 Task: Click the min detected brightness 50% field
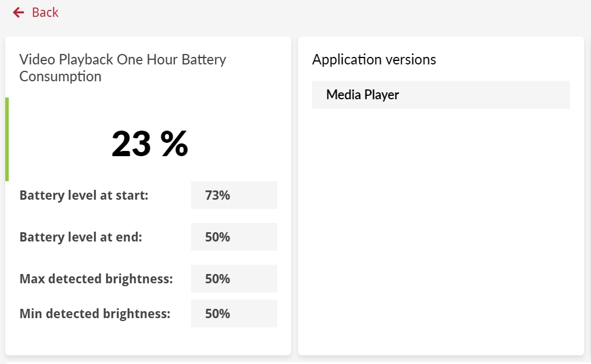[234, 313]
